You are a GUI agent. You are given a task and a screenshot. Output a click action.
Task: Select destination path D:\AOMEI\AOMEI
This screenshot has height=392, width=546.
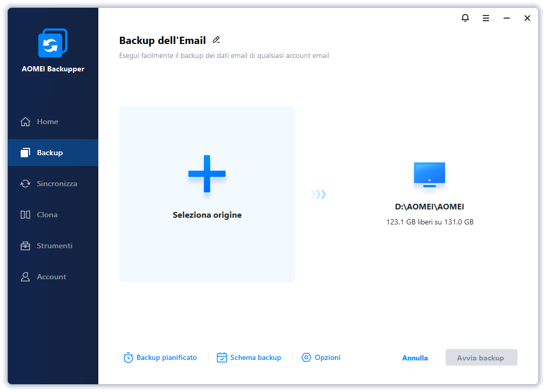(x=430, y=207)
